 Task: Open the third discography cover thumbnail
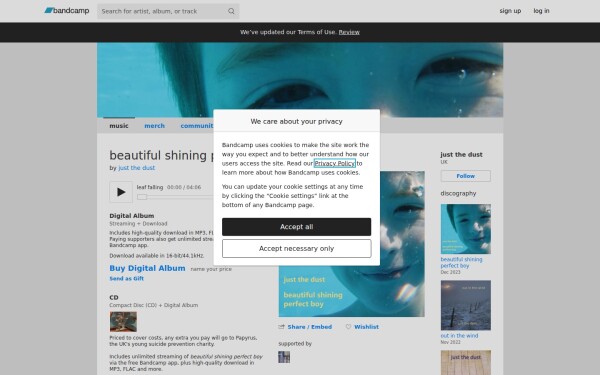click(x=465, y=363)
